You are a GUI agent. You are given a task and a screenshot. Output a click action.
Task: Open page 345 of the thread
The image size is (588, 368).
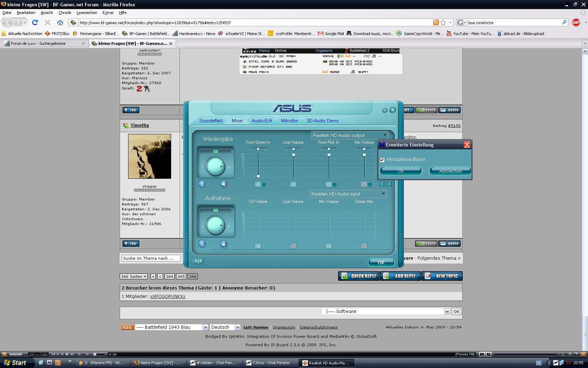(181, 277)
